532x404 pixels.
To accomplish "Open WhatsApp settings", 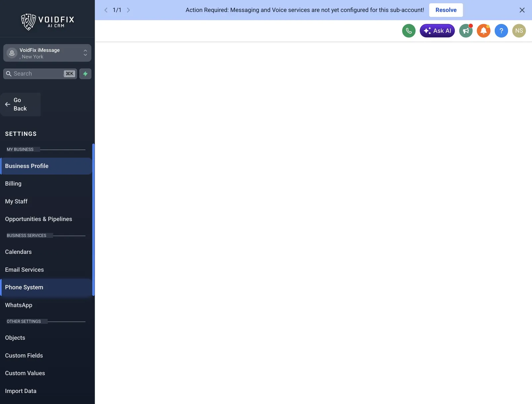I will (46, 305).
